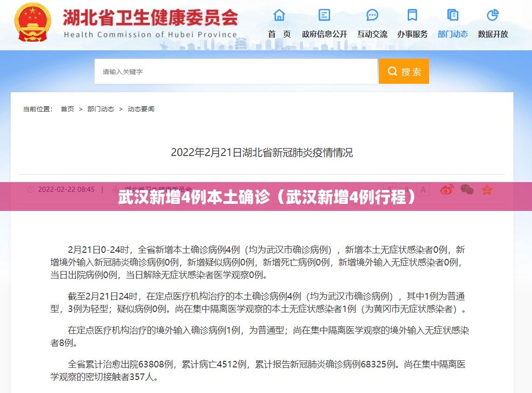Go to 部门动态 in the breadcrumb

click(101, 109)
